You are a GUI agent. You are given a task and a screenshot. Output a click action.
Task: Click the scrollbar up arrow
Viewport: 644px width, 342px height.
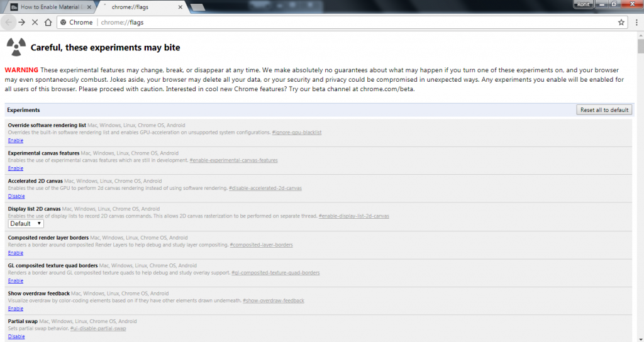click(x=640, y=35)
